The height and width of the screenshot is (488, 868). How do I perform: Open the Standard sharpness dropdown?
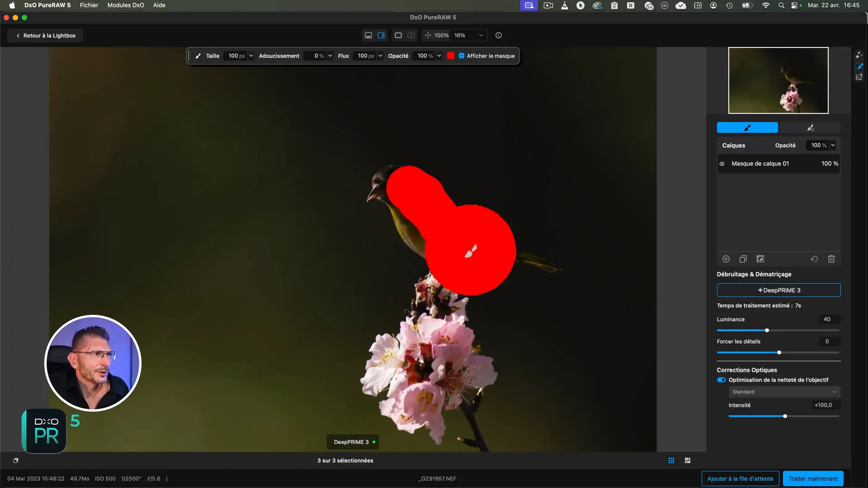pos(784,392)
